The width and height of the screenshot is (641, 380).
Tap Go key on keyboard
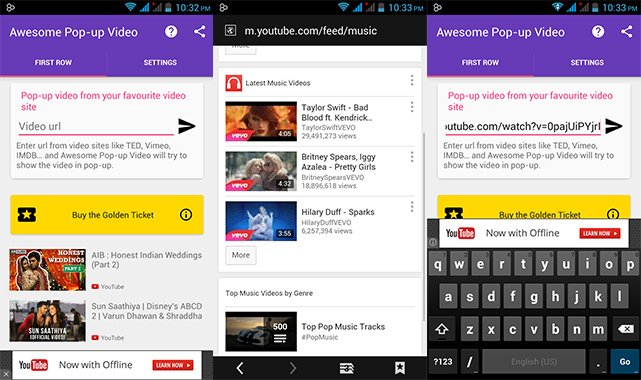click(625, 361)
